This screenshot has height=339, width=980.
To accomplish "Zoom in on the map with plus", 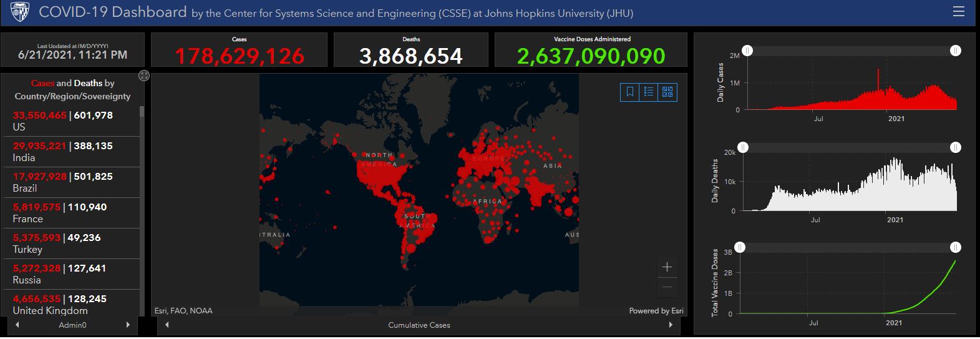I will [667, 267].
